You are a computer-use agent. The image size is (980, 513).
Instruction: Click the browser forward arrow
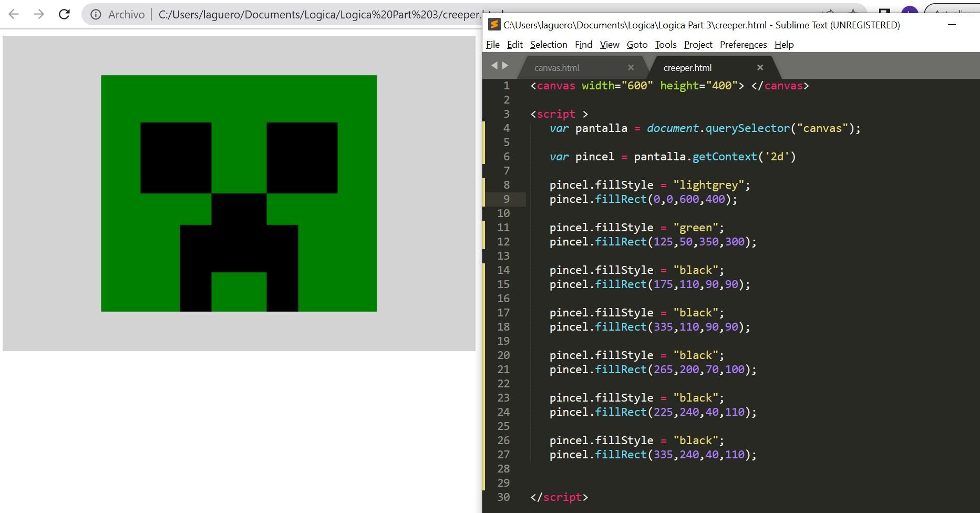(x=39, y=14)
